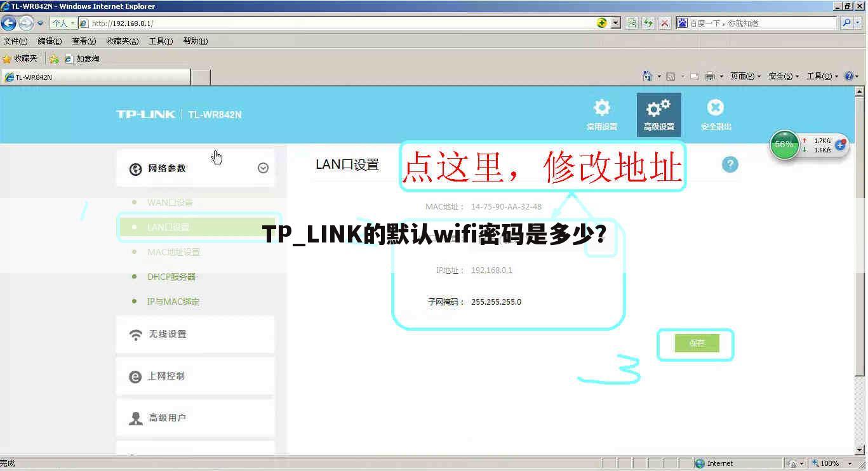Image resolution: width=868 pixels, height=471 pixels.
Task: Open the 加意淘 favorites link
Action: coord(82,58)
